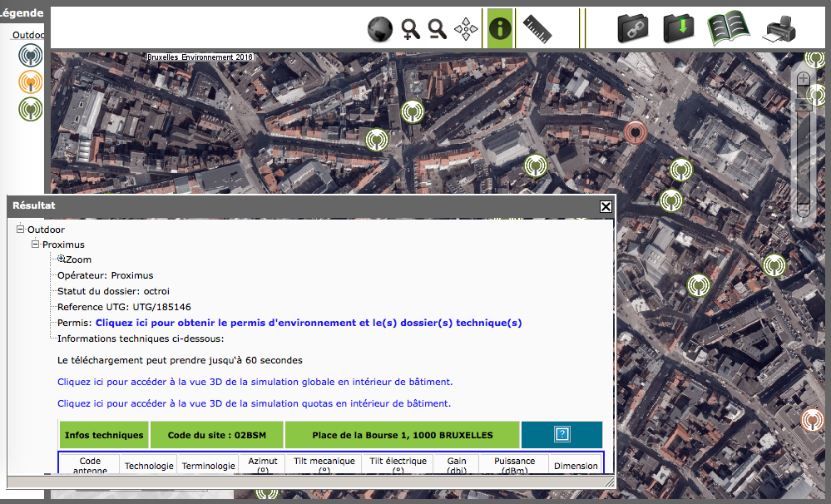Close the Résultat panel

(606, 206)
